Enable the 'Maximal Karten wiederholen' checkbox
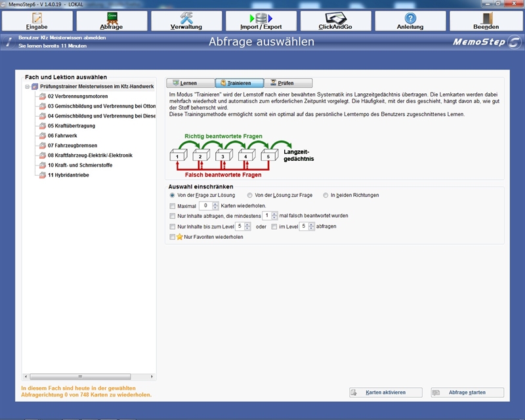This screenshot has height=420, width=525. pos(173,206)
